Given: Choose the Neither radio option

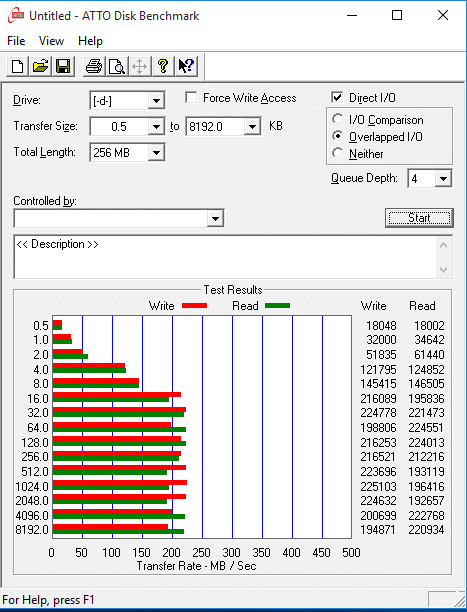Looking at the screenshot, I should pos(337,153).
